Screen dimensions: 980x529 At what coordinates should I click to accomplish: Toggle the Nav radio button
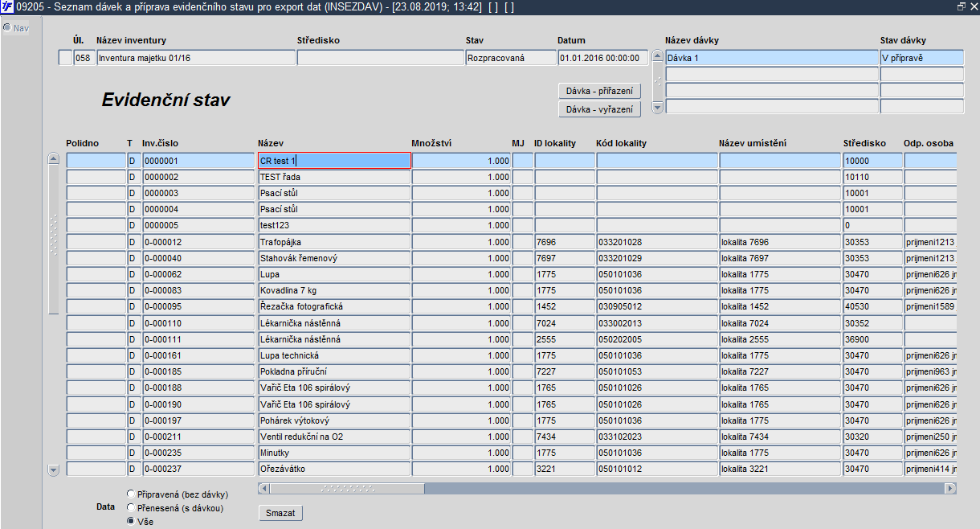point(7,27)
